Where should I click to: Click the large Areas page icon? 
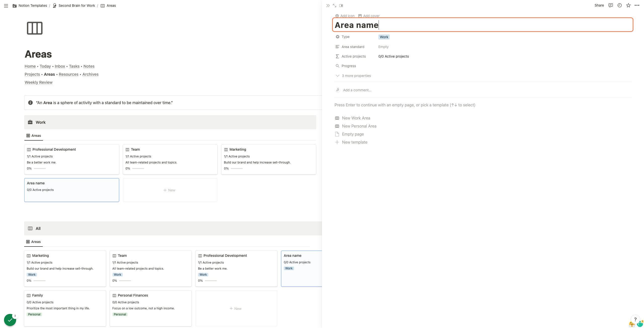(35, 28)
